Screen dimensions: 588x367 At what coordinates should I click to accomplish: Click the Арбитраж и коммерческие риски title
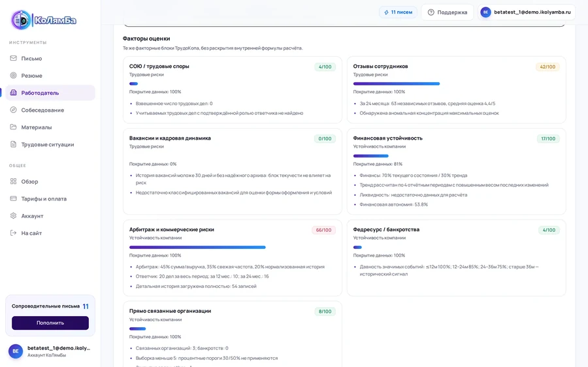[x=171, y=229]
